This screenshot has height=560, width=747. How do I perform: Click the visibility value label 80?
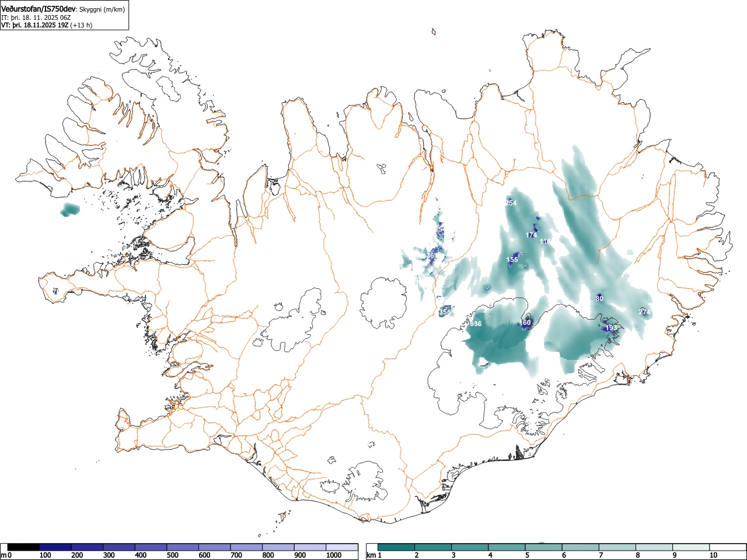point(599,299)
